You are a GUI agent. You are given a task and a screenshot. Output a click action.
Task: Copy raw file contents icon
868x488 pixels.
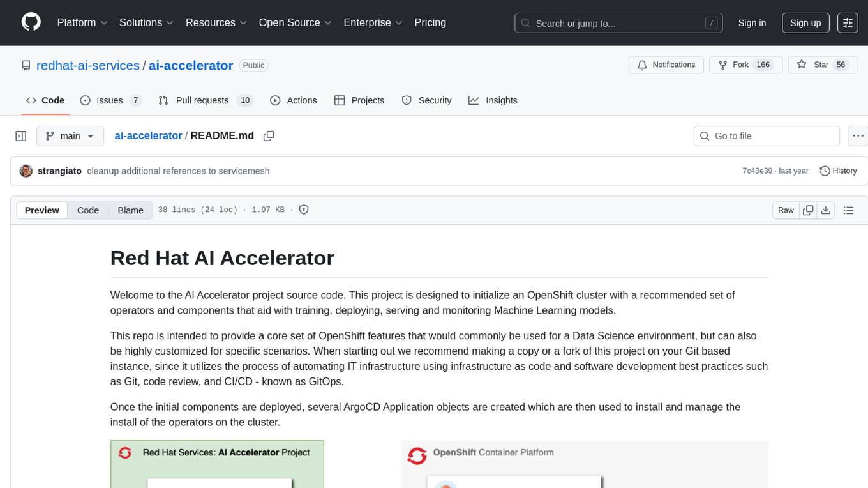(808, 210)
